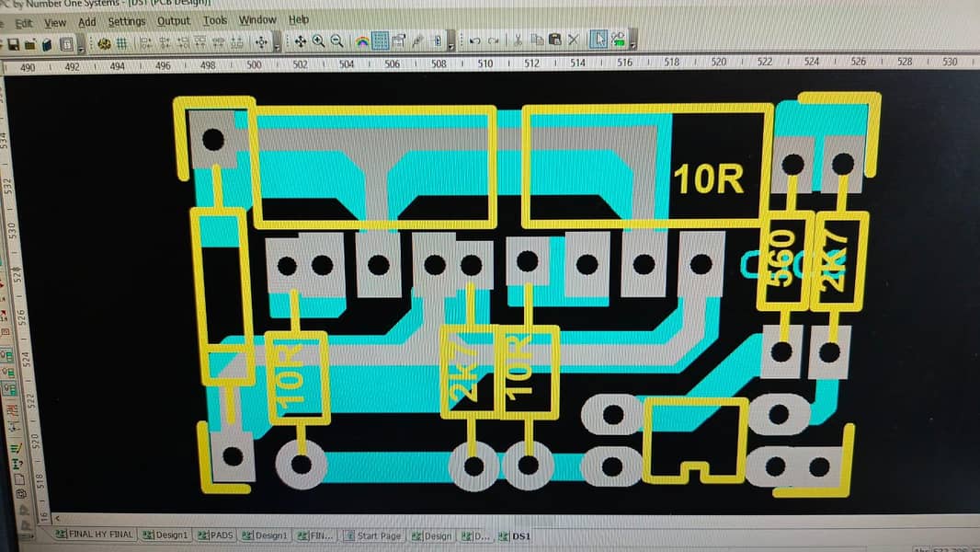Click the gold round gear-like toolbar icon

pyautogui.click(x=104, y=43)
